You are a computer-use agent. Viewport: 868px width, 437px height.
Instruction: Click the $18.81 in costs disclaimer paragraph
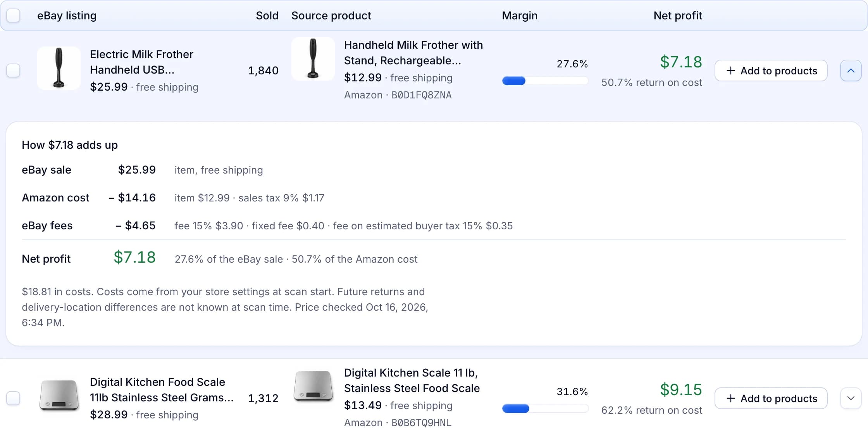(225, 307)
